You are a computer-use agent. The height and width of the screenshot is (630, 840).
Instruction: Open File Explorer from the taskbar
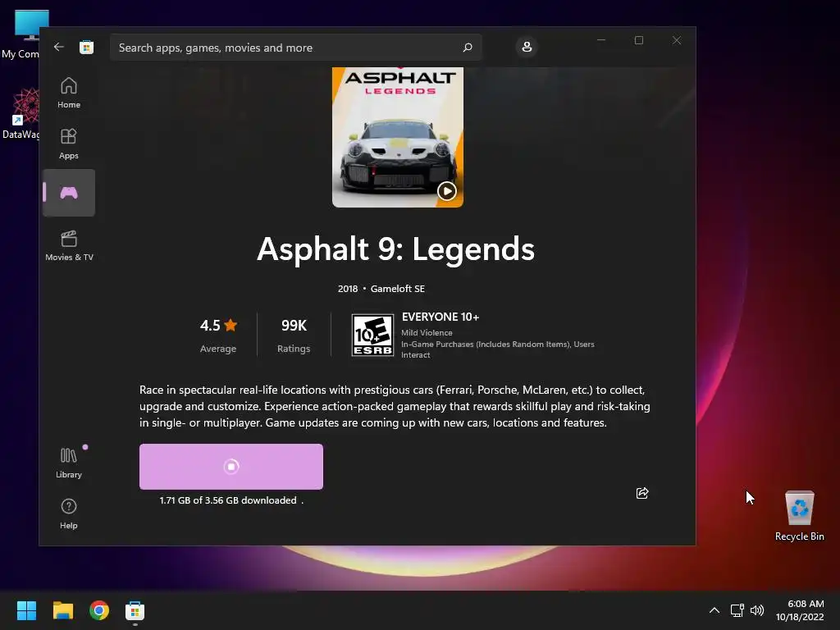coord(62,610)
